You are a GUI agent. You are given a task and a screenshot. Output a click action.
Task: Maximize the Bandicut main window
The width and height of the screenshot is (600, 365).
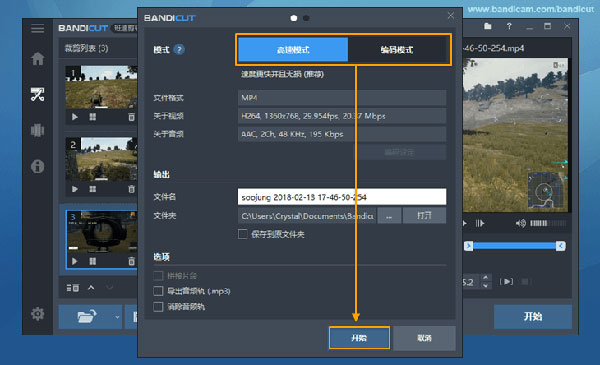(548, 26)
